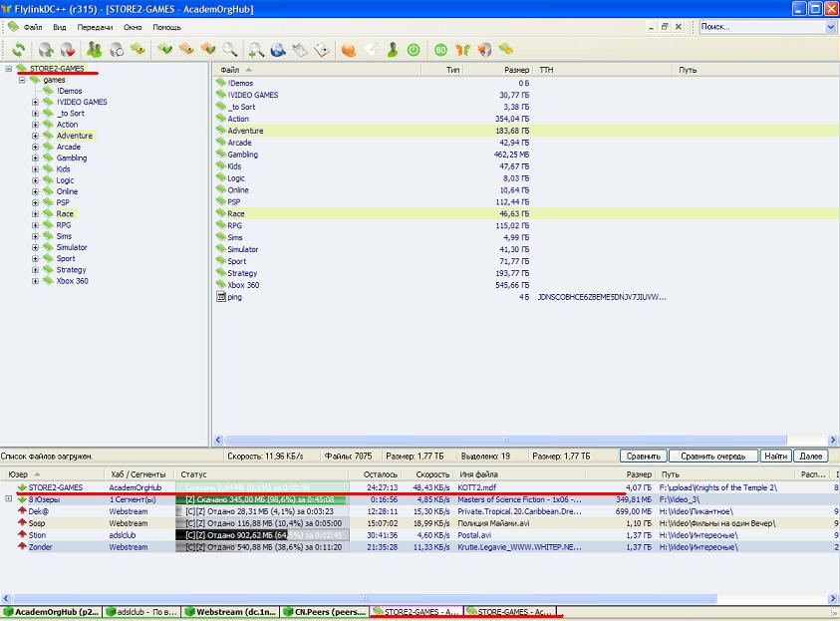Switch to the Webstream hub tab
The height and width of the screenshot is (621, 840).
point(231,611)
